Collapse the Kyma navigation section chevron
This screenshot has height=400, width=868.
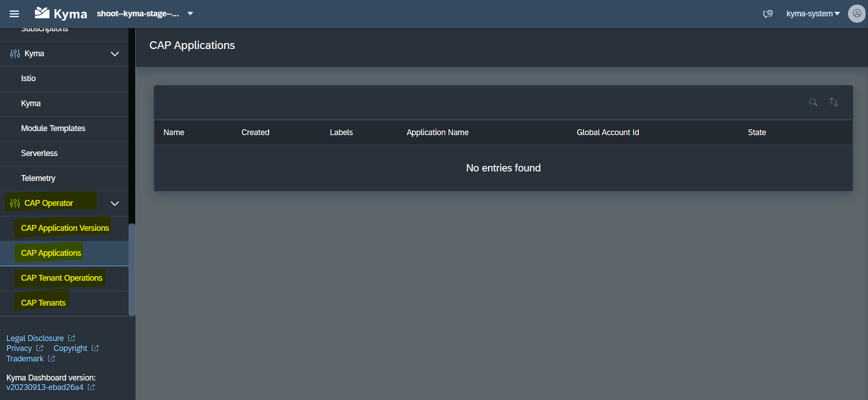point(115,54)
